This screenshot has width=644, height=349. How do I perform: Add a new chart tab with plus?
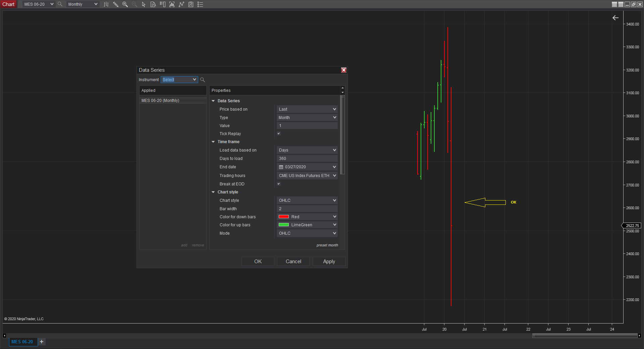pyautogui.click(x=42, y=342)
